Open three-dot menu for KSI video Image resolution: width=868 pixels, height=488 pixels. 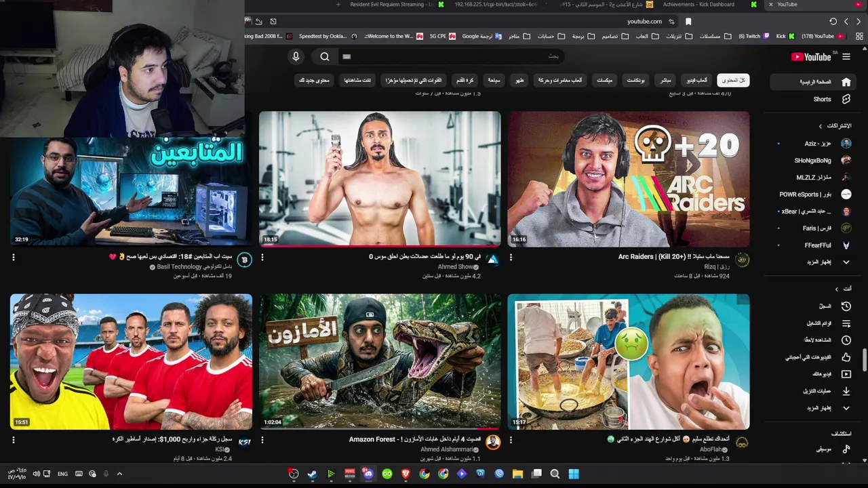13,440
